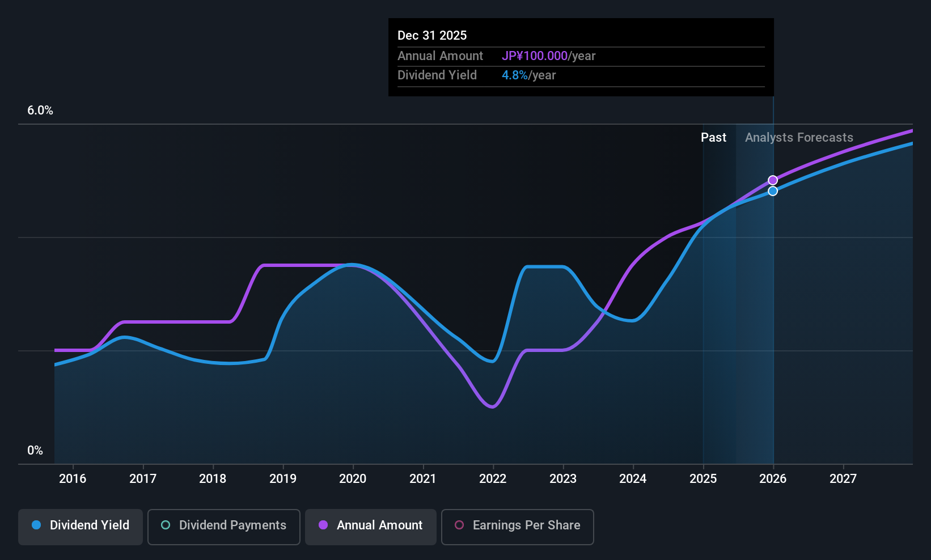Click the Dividend Yield tooltip row label
This screenshot has width=931, height=560.
pos(437,75)
